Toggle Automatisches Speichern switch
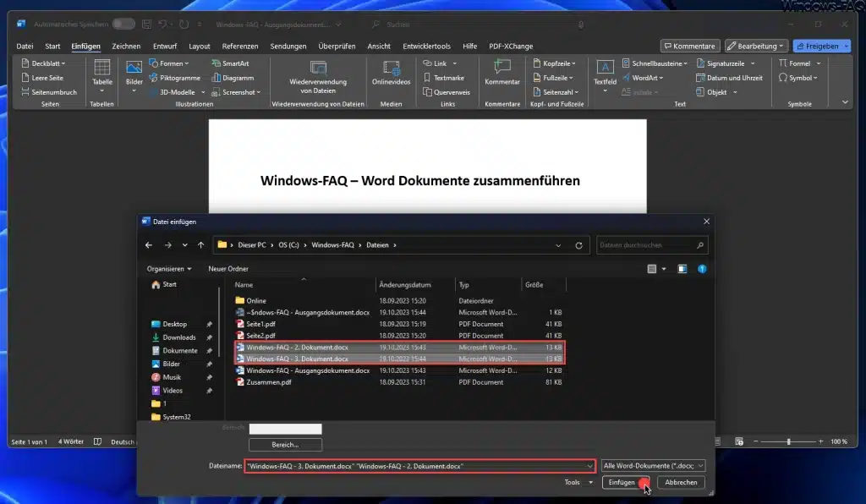 tap(123, 25)
